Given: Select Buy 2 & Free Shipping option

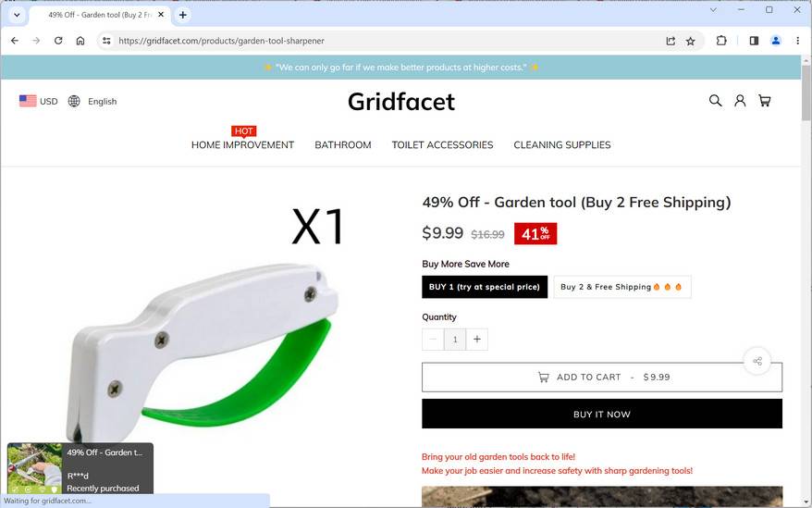Looking at the screenshot, I should click(x=621, y=287).
